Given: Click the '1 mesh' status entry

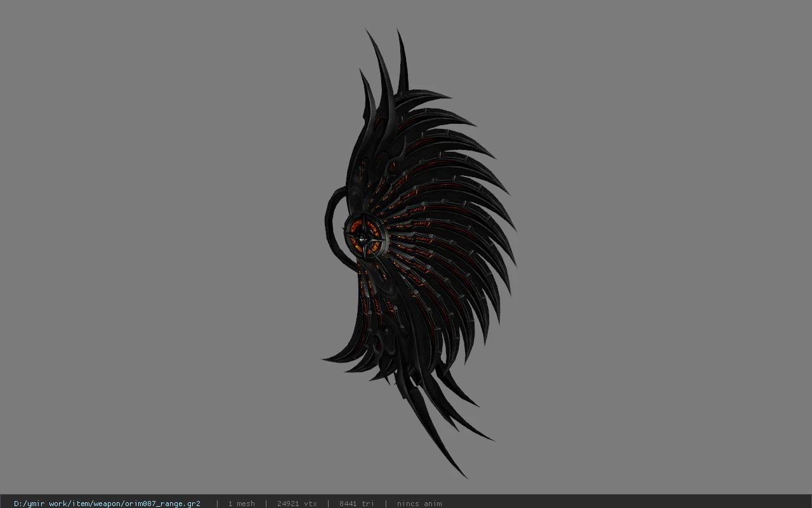Looking at the screenshot, I should tap(241, 504).
